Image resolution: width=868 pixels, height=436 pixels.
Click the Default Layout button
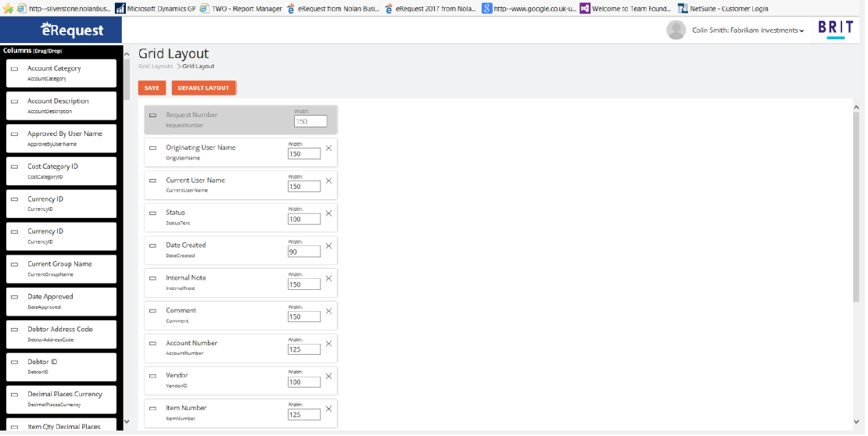203,88
